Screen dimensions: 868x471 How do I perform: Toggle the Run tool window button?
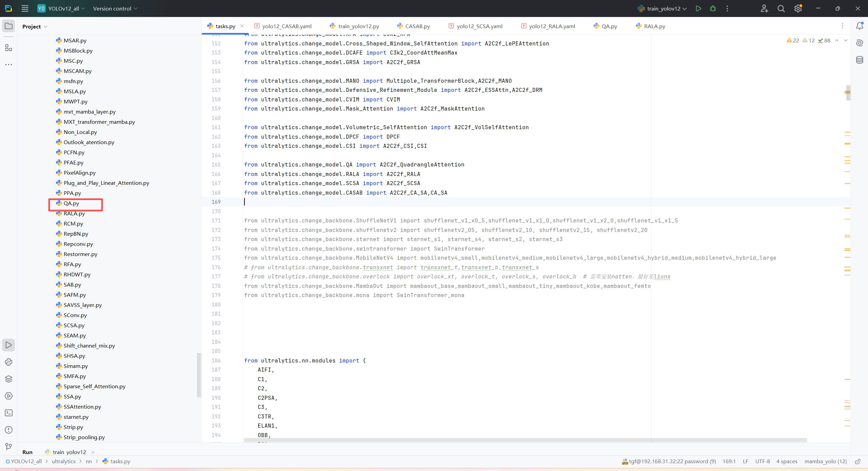tap(8, 345)
